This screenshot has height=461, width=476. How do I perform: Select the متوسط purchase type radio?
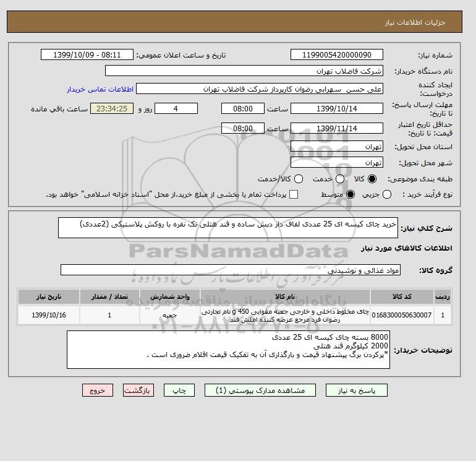[x=351, y=194]
